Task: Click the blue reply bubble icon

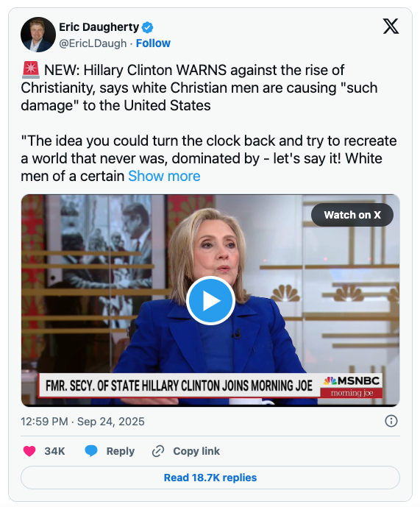Action: [91, 451]
